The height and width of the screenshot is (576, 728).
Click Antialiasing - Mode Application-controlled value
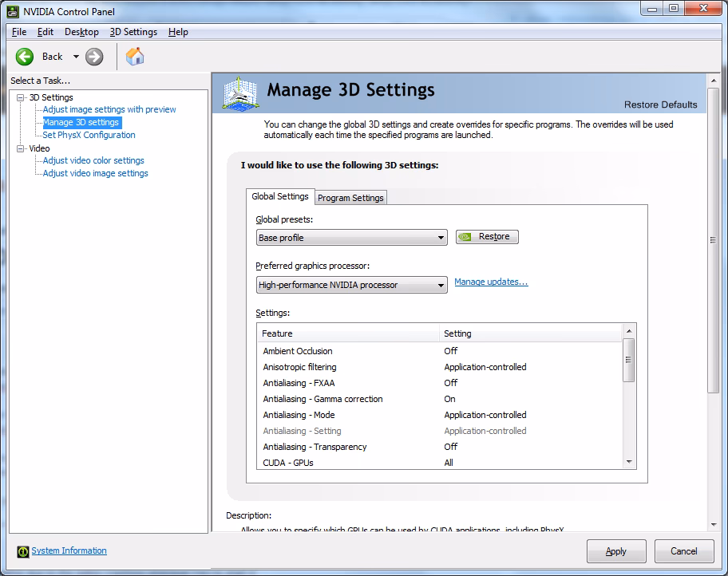(485, 415)
